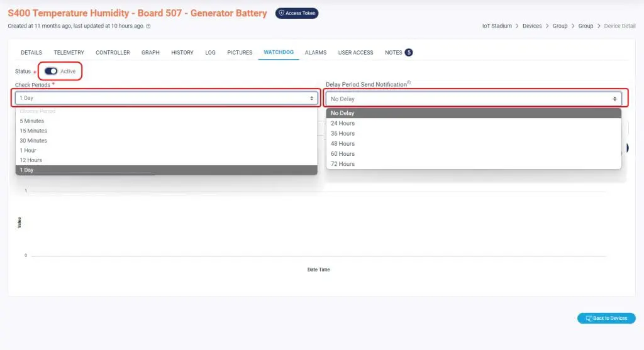Navigate to IoT Stadium breadcrumb link
This screenshot has height=350, width=644.
click(x=496, y=26)
